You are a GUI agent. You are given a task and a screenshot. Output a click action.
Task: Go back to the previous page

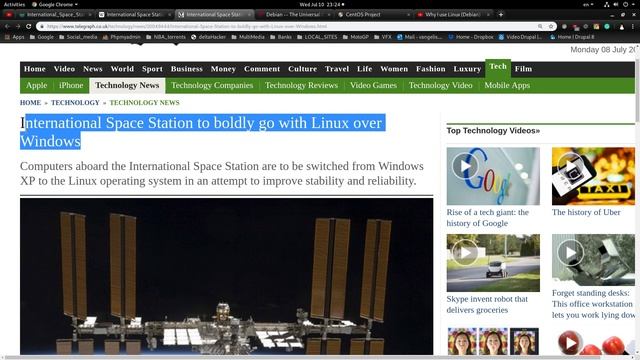coord(7,26)
